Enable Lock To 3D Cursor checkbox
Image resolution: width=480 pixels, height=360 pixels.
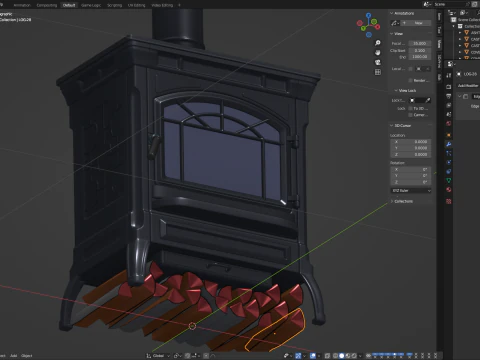(x=410, y=109)
